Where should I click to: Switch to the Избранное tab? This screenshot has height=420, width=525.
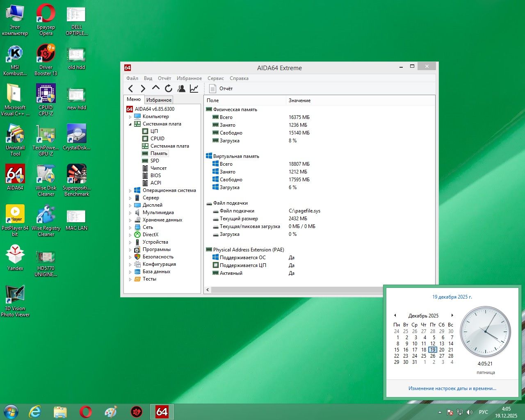pyautogui.click(x=159, y=100)
